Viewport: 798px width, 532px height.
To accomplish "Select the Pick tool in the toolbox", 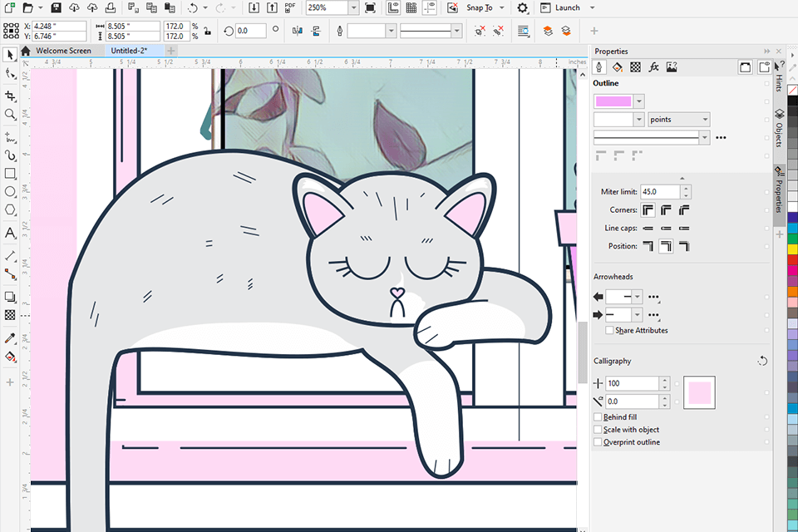I will pyautogui.click(x=10, y=55).
